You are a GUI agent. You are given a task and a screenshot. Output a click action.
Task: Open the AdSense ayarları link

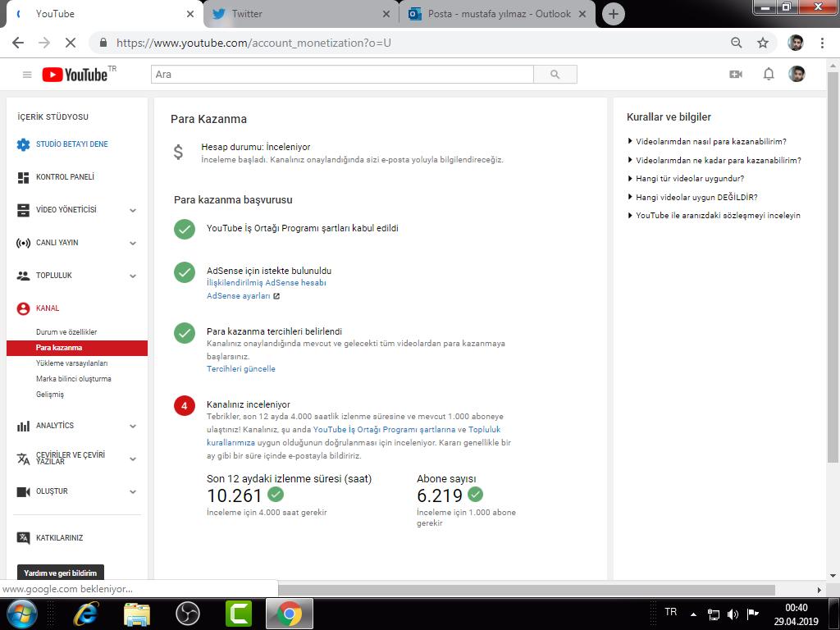[239, 296]
